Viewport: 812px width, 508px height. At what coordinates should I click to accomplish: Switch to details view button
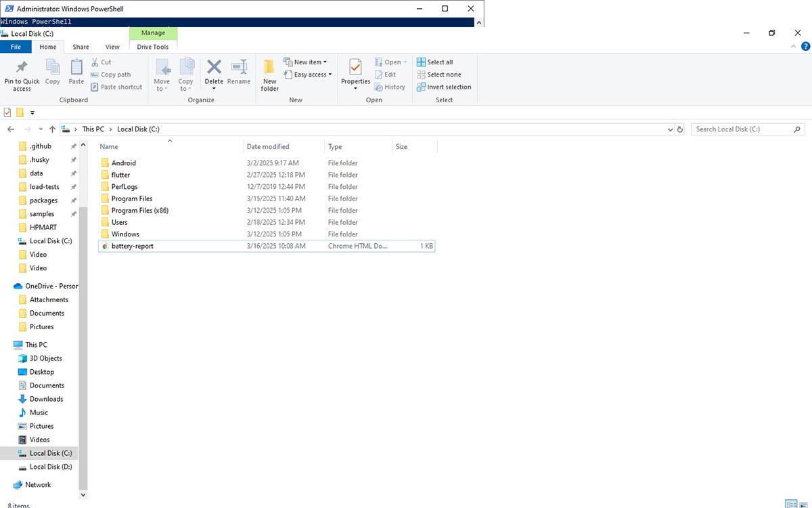click(x=790, y=504)
